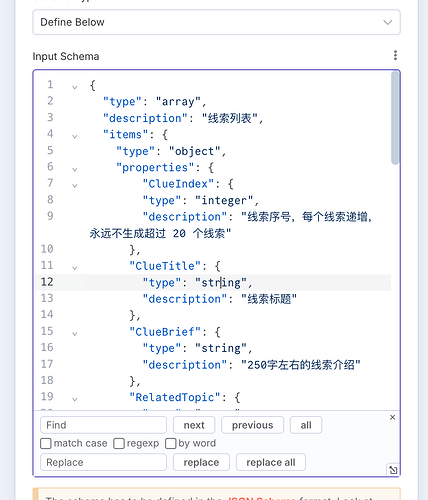Focus the Find input field
Viewport: 428px width, 500px height.
tap(103, 425)
